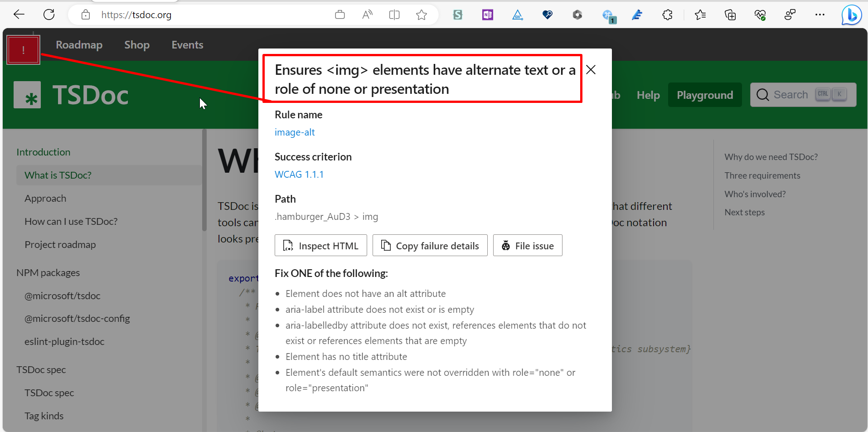Open the Roadmap menu item
Screen dimensions: 868x432
pyautogui.click(x=79, y=44)
